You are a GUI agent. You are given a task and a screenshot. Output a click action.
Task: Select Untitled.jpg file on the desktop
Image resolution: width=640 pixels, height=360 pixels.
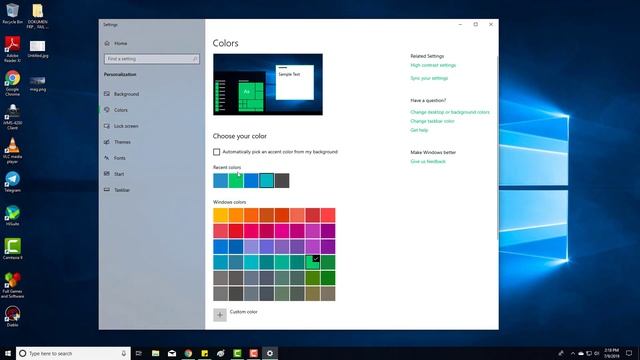(x=38, y=49)
